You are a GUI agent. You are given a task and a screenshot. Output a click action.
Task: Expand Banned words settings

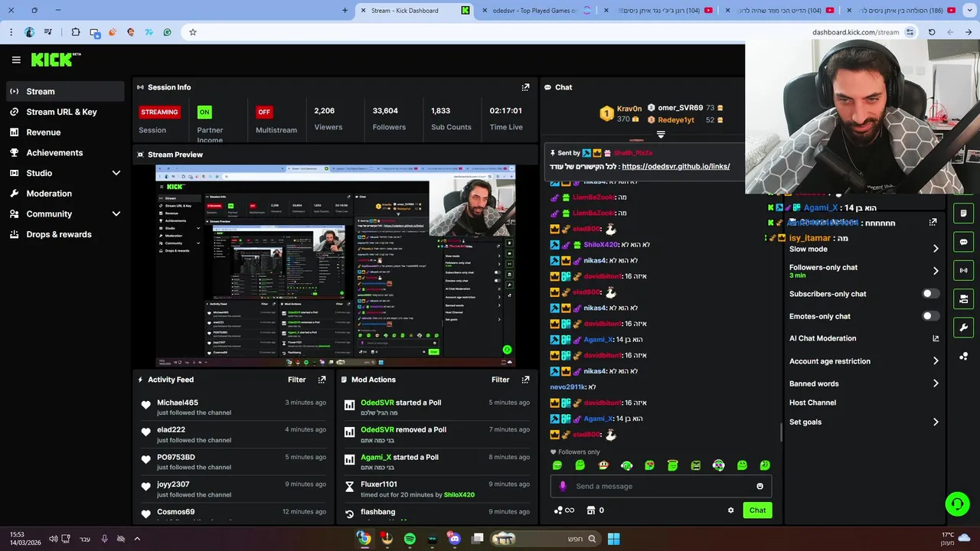coord(936,383)
